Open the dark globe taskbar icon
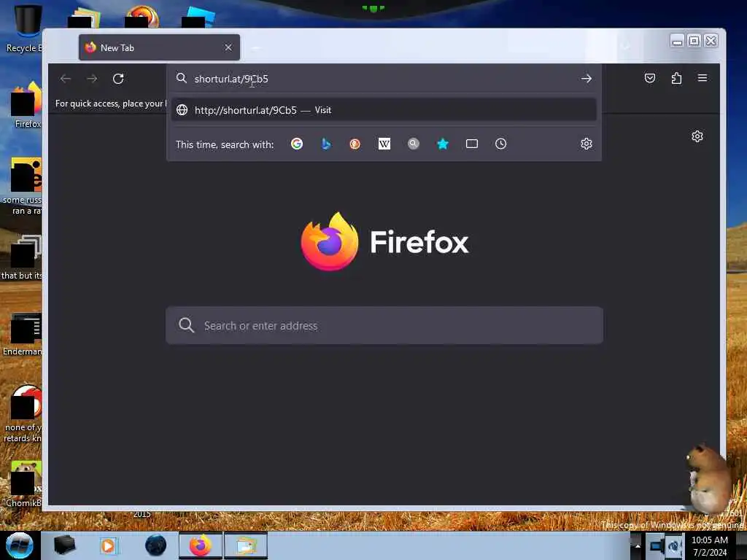This screenshot has height=560, width=747. (x=156, y=545)
